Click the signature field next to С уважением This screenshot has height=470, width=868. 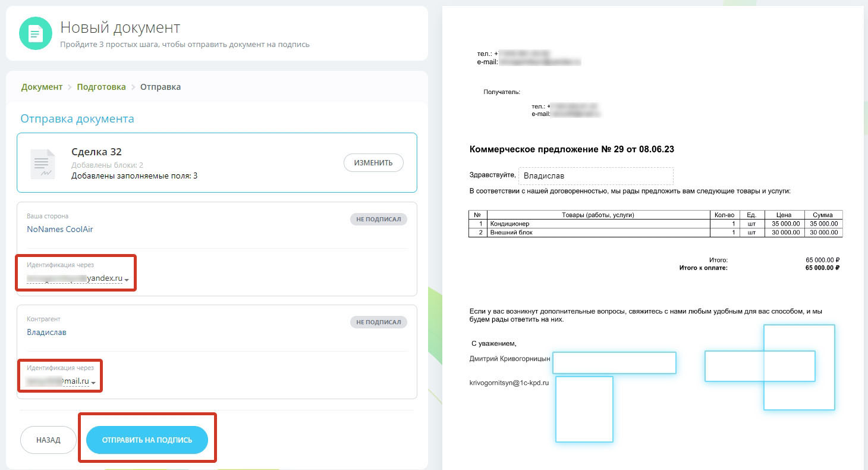pos(614,363)
